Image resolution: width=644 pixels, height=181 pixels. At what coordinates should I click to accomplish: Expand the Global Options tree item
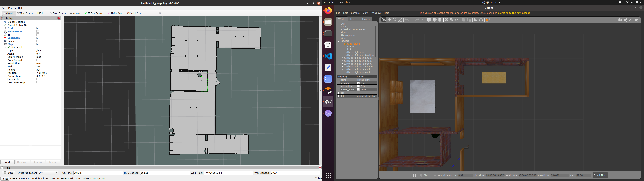2,22
